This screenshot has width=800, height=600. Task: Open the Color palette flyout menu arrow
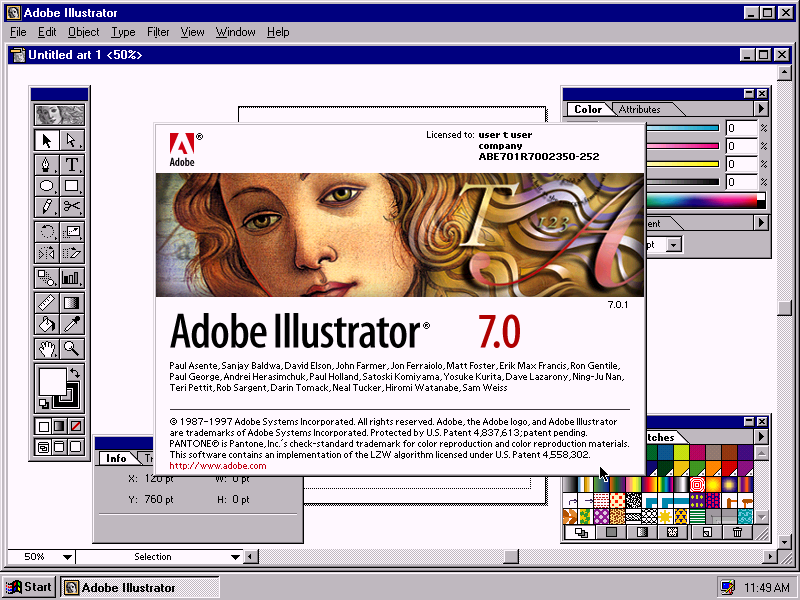coord(761,109)
